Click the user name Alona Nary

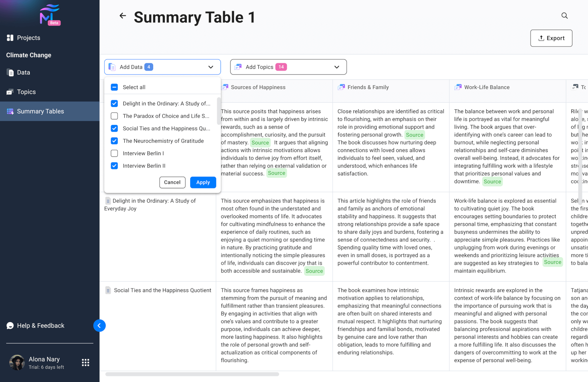click(44, 359)
